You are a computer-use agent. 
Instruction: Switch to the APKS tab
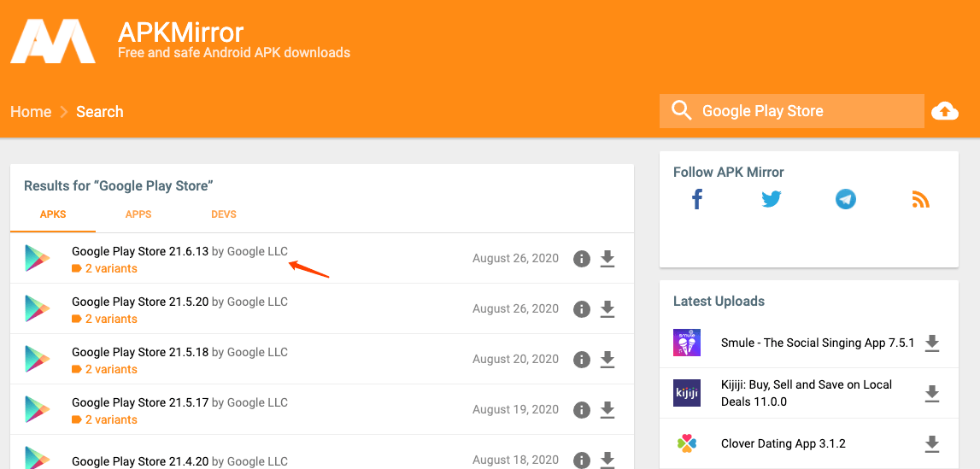point(53,214)
